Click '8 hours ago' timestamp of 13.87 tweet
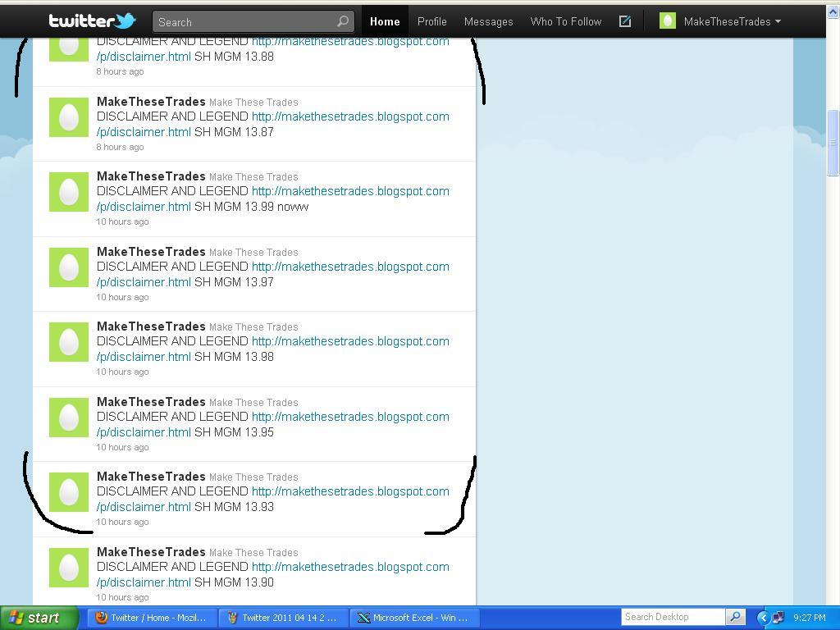 coord(120,147)
